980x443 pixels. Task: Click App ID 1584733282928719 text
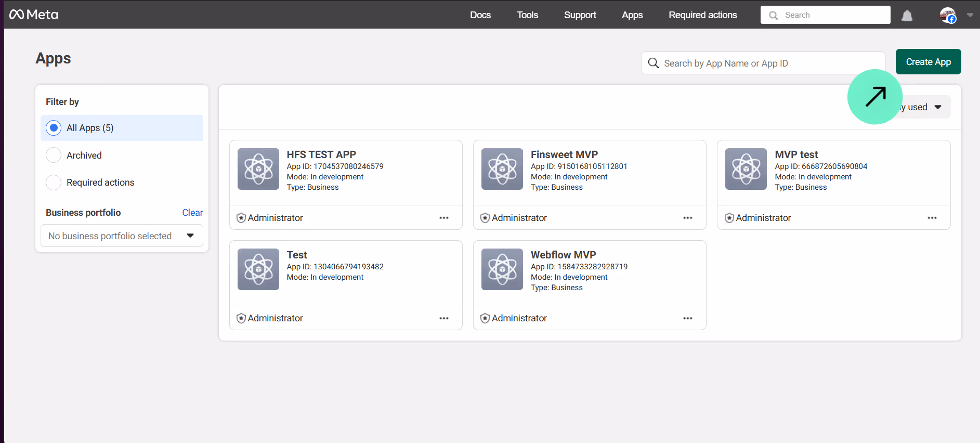pyautogui.click(x=579, y=267)
